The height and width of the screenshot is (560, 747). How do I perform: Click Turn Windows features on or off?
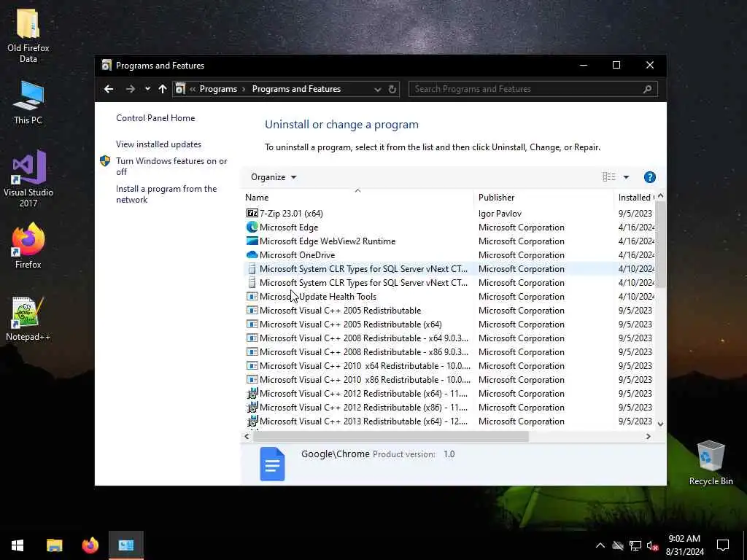point(171,166)
